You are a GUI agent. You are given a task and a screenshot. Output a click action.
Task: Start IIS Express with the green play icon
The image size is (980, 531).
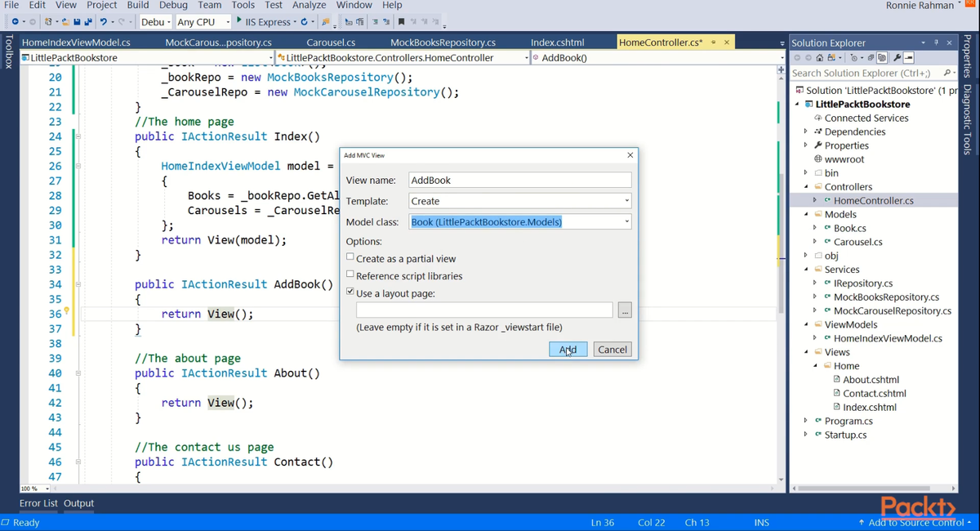point(238,20)
